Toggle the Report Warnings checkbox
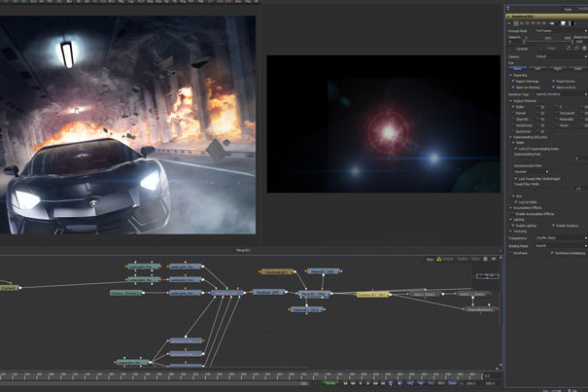This screenshot has height=392, width=588. [x=513, y=81]
